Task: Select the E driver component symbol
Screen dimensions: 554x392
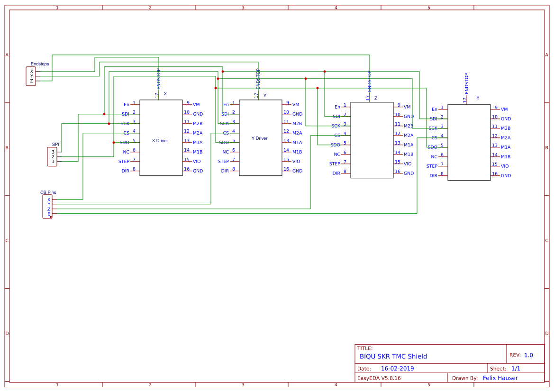Action: (469, 141)
